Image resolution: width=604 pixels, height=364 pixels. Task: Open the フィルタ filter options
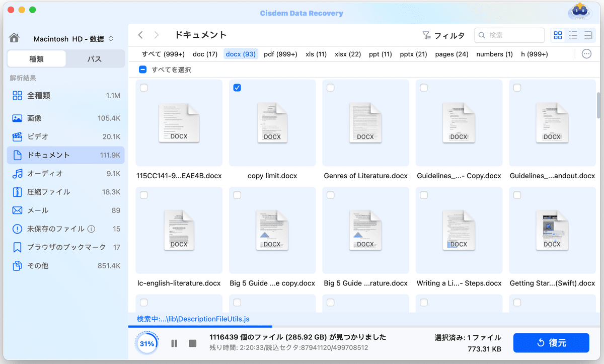(x=443, y=35)
